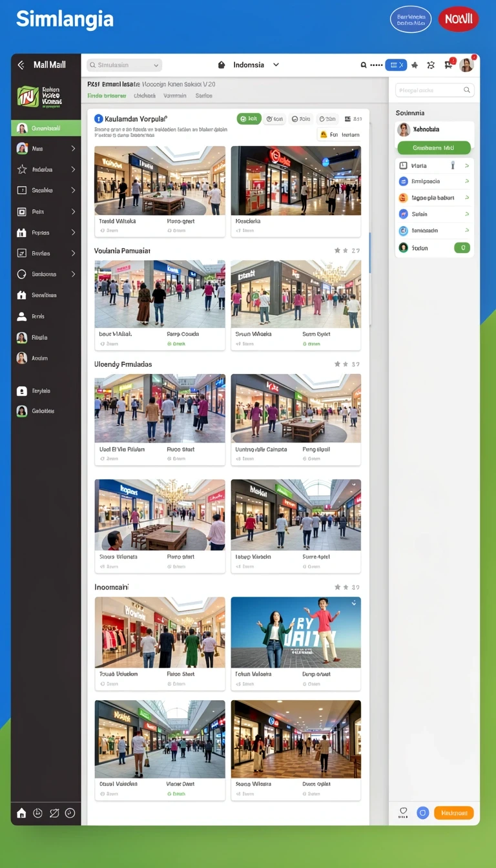This screenshot has width=496, height=868.
Task: Click the house icon beside Indomsia
Action: click(222, 65)
